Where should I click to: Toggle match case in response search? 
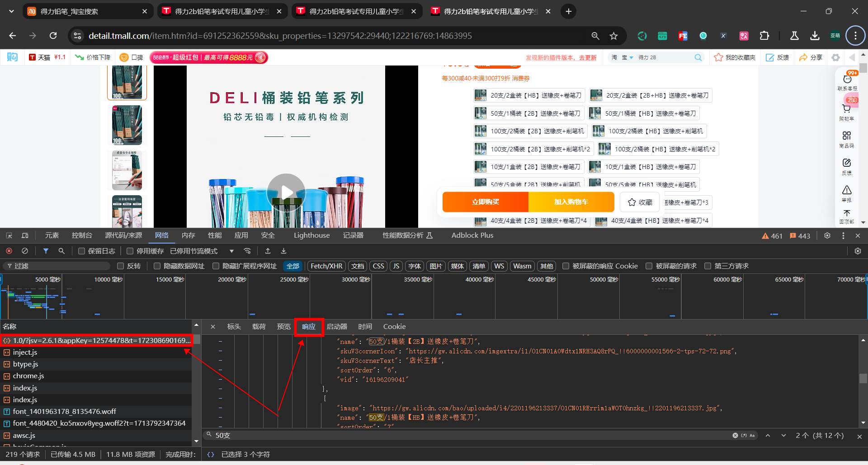coord(752,436)
